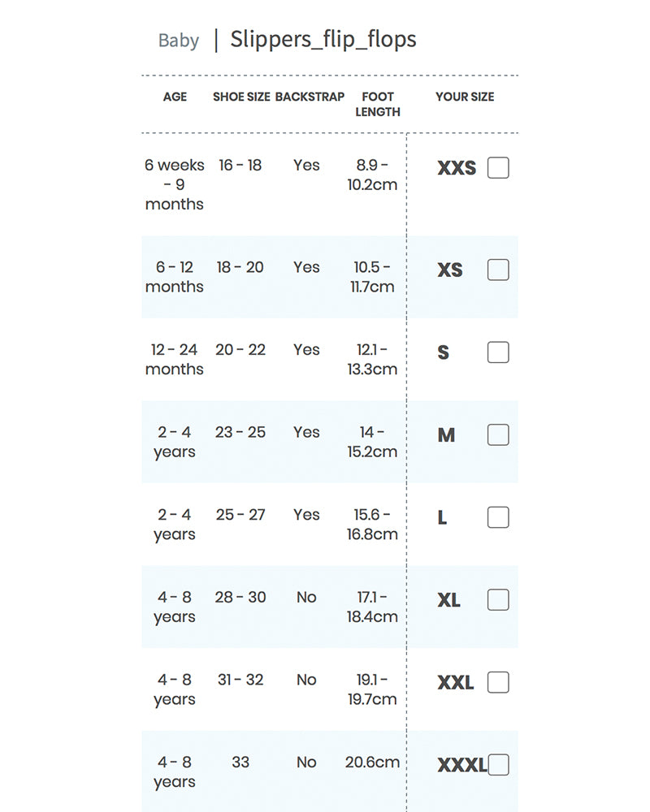Check the XXL size checkbox
Viewport: 650px width, 812px height.
(x=498, y=682)
